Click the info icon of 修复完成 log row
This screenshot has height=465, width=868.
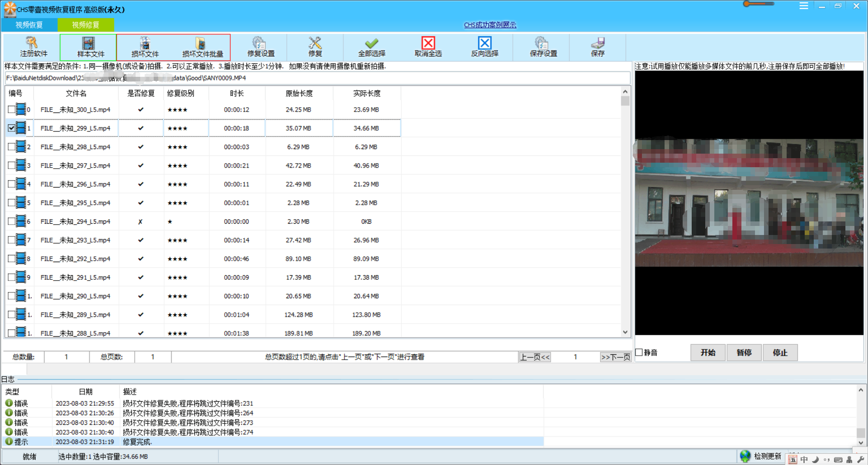tap(9, 442)
